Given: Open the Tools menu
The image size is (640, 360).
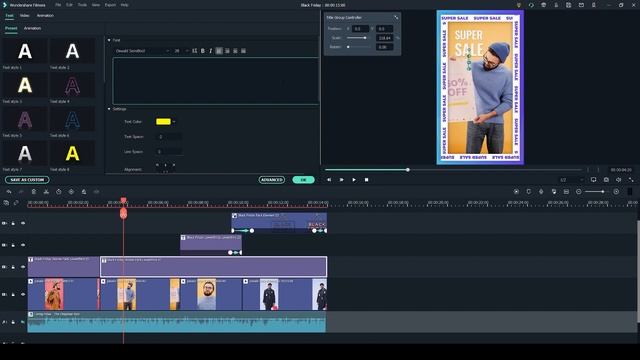Looking at the screenshot, I should (x=82, y=5).
